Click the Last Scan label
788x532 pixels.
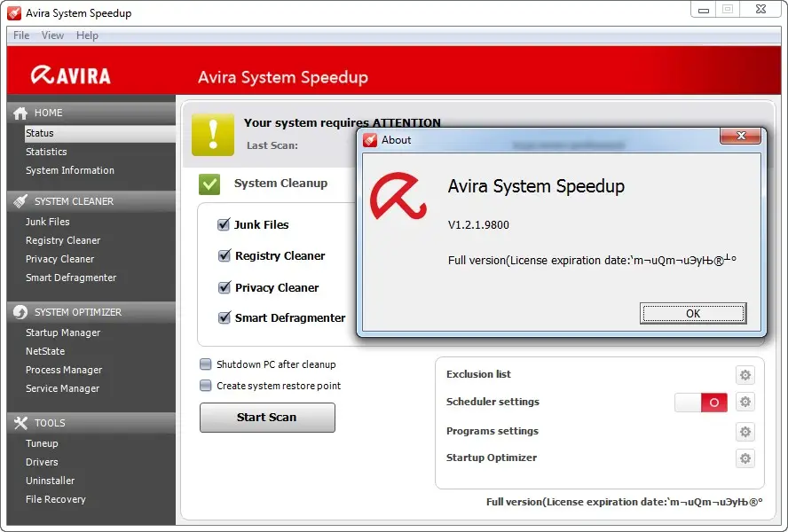pyautogui.click(x=272, y=145)
